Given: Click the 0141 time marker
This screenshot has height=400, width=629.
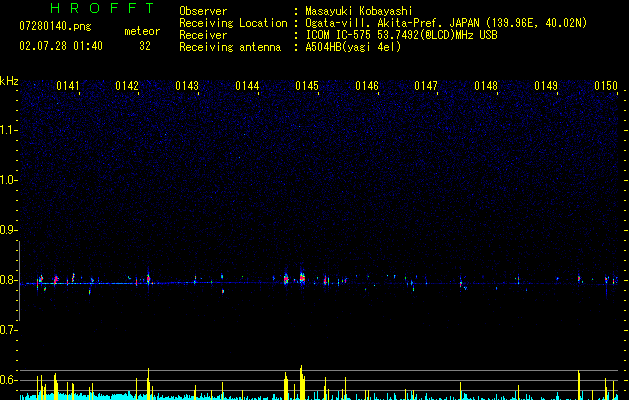Looking at the screenshot, I should pyautogui.click(x=68, y=86).
